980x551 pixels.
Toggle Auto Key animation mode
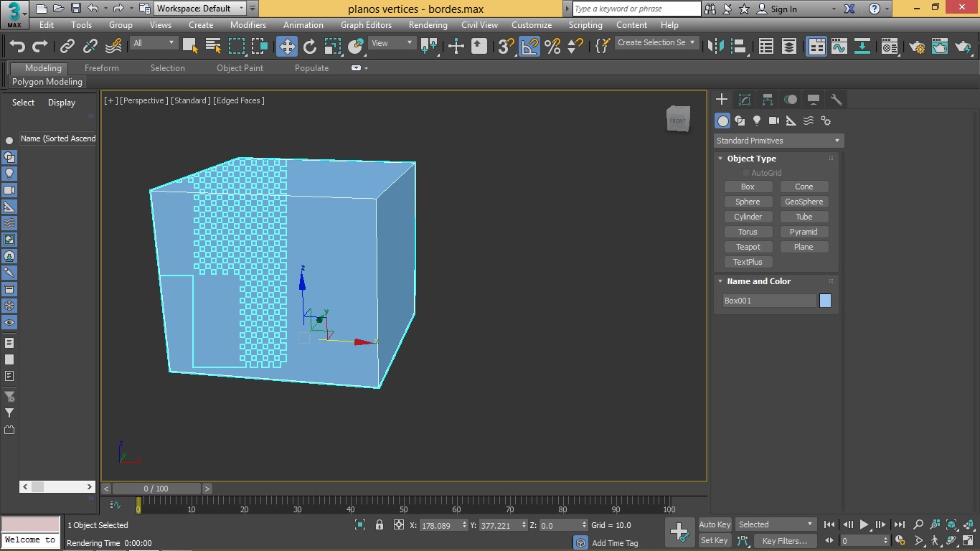715,524
